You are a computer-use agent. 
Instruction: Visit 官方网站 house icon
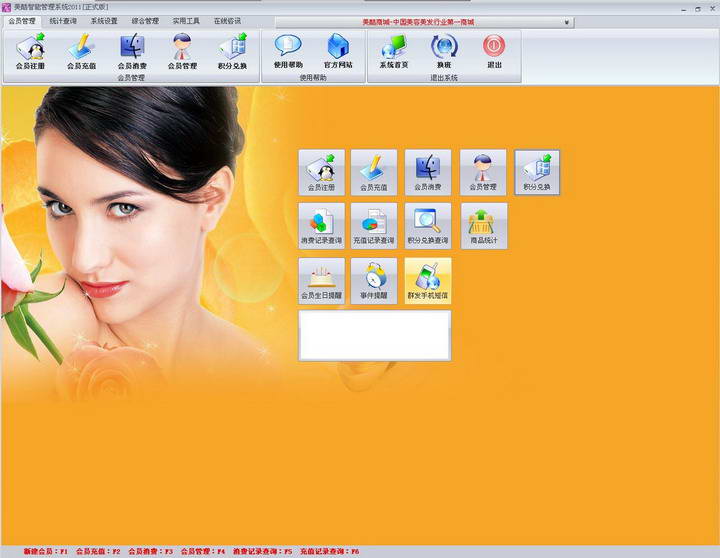(338, 51)
